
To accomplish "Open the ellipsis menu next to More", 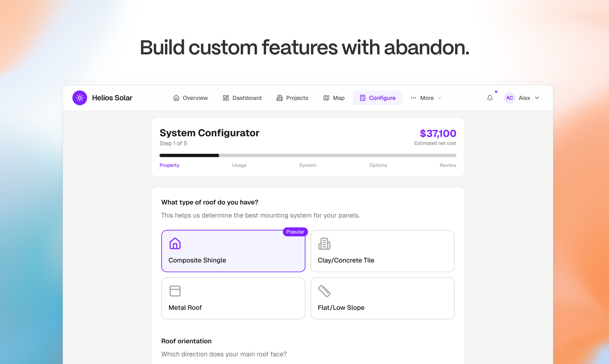I will [414, 98].
